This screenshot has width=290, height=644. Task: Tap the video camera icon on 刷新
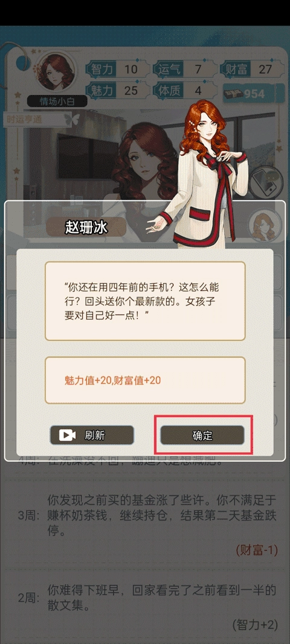66,435
